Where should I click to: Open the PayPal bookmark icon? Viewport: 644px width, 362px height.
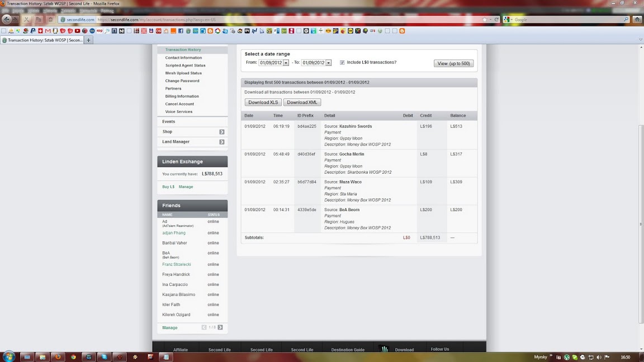tap(33, 31)
